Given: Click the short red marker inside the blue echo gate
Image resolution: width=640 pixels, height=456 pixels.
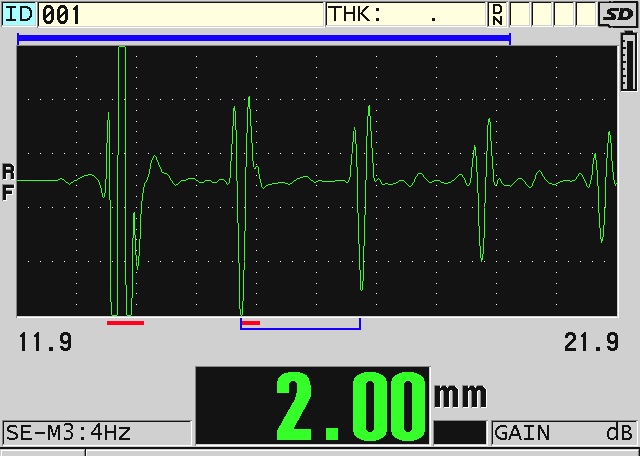Looking at the screenshot, I should (251, 323).
